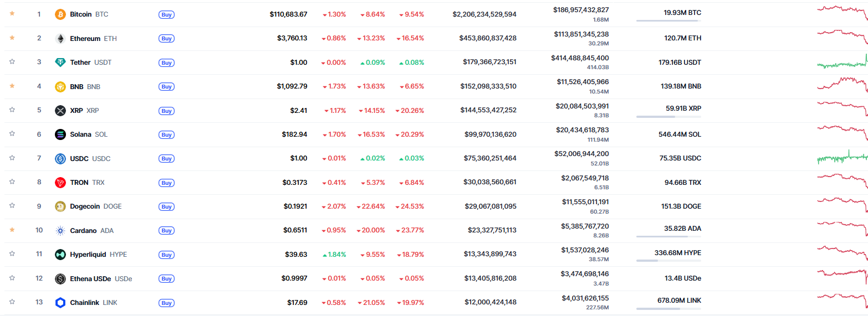Image resolution: width=868 pixels, height=316 pixels.
Task: Click the Solana logo icon
Action: 60,134
